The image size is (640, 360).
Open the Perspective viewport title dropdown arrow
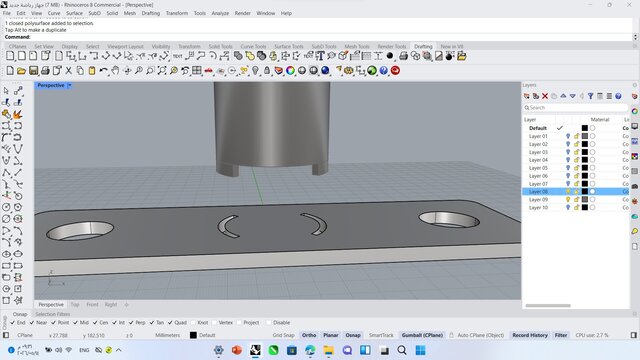point(69,85)
